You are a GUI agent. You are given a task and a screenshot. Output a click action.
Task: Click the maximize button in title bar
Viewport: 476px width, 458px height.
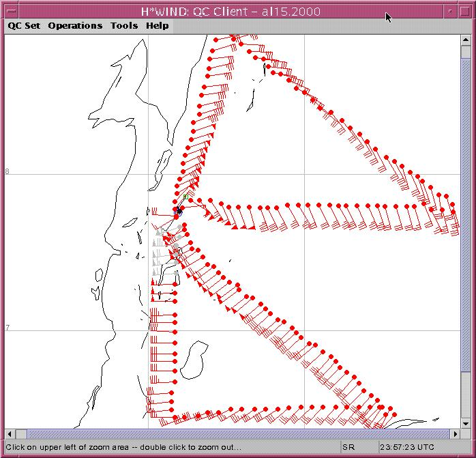pos(463,12)
